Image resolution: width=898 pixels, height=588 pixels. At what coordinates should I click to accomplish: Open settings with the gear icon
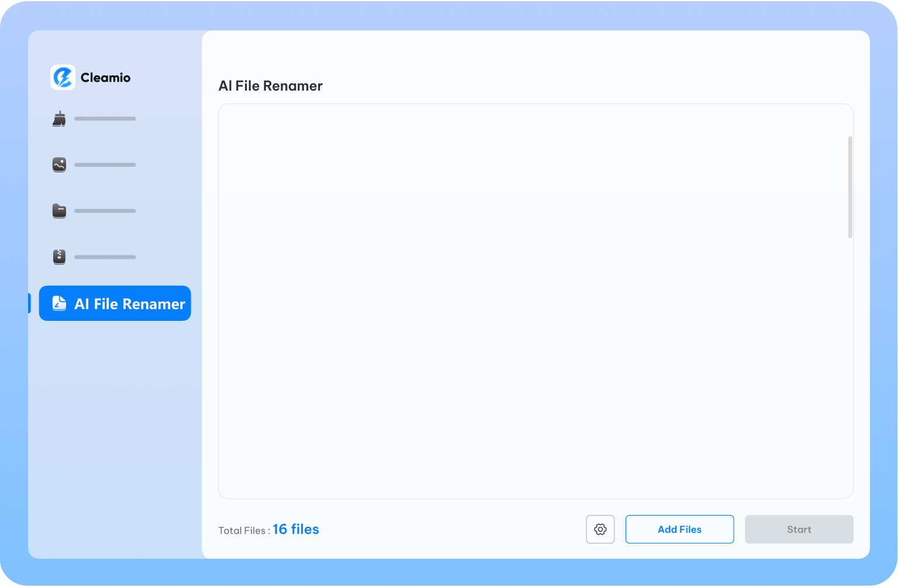pos(600,529)
